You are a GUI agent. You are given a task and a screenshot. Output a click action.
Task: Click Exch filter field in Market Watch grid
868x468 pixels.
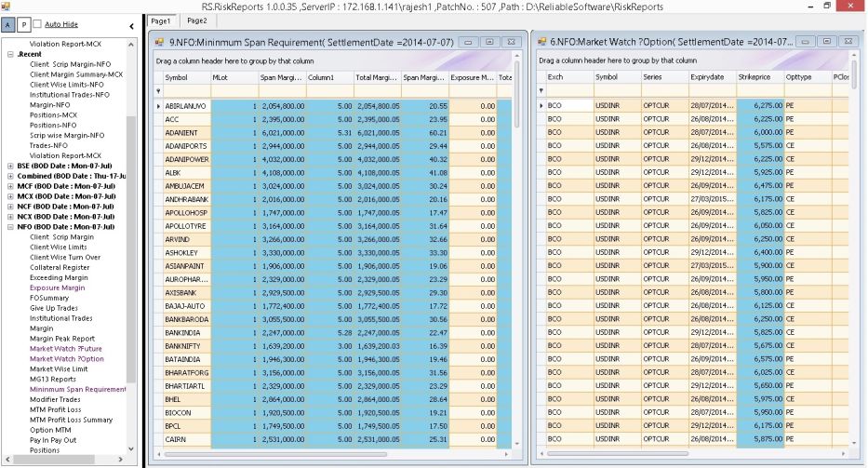pyautogui.click(x=569, y=90)
